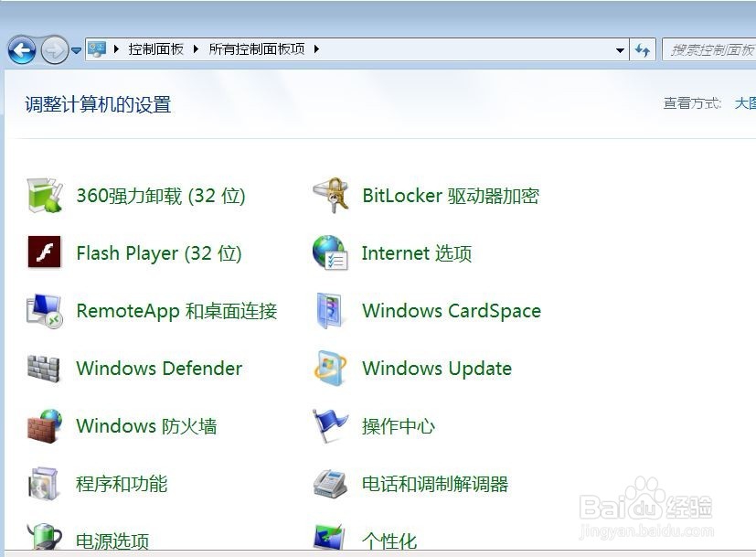Open the Flash Player icon
This screenshot has height=557, width=756.
(x=45, y=252)
